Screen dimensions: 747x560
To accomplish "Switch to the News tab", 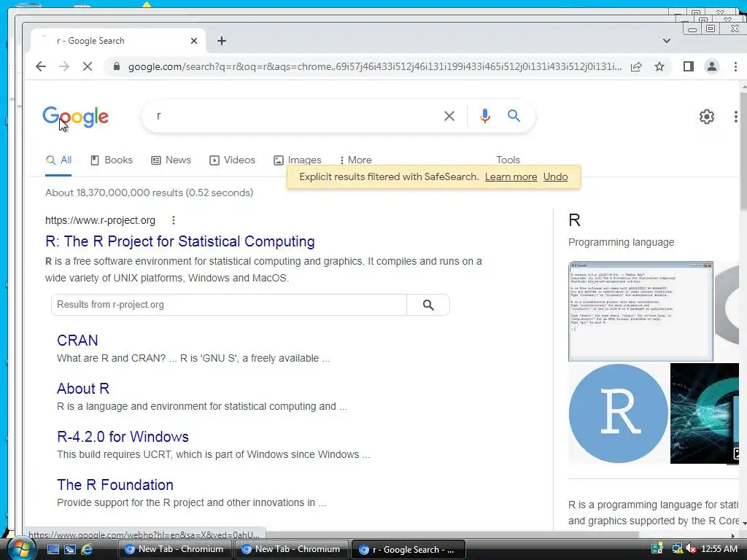I will point(171,160).
